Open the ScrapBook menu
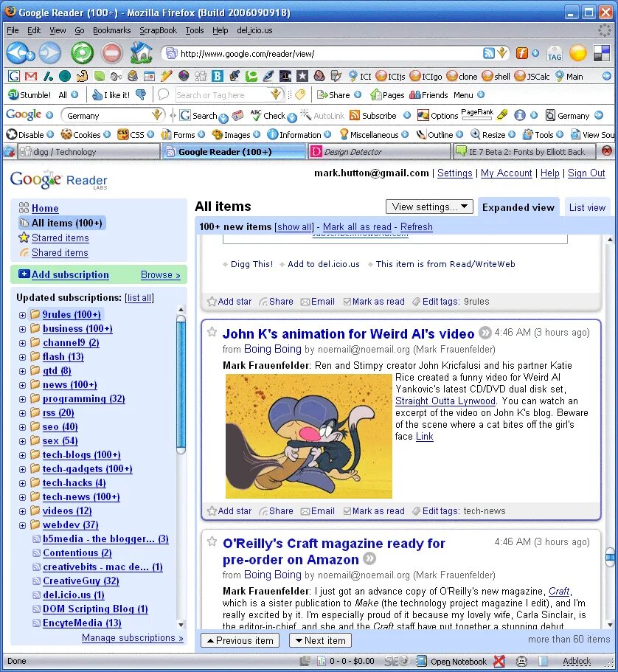The image size is (618, 672). (158, 30)
